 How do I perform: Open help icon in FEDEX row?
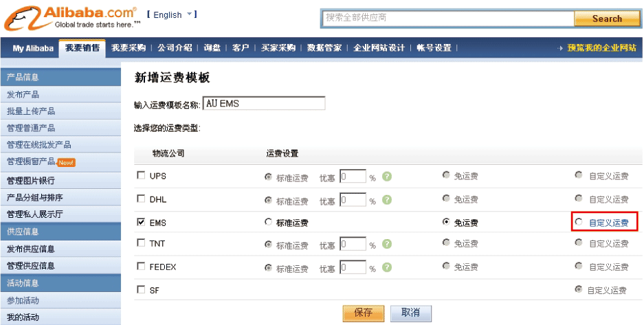pyautogui.click(x=386, y=267)
